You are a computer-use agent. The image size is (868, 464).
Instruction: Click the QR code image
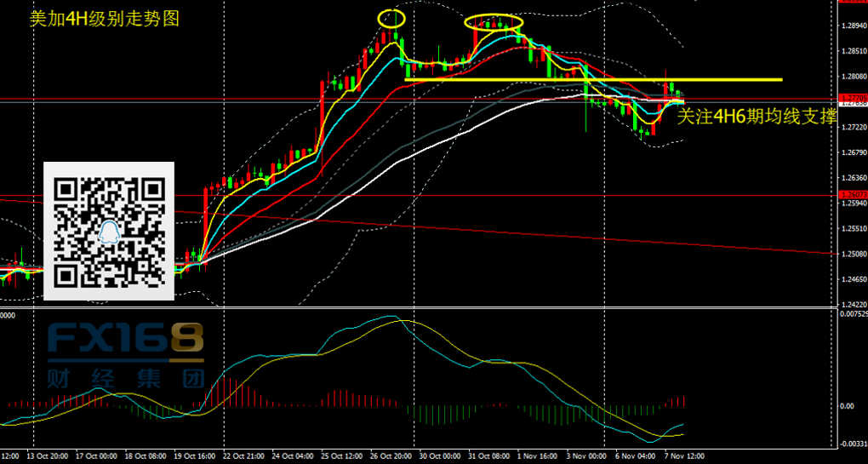coord(108,231)
